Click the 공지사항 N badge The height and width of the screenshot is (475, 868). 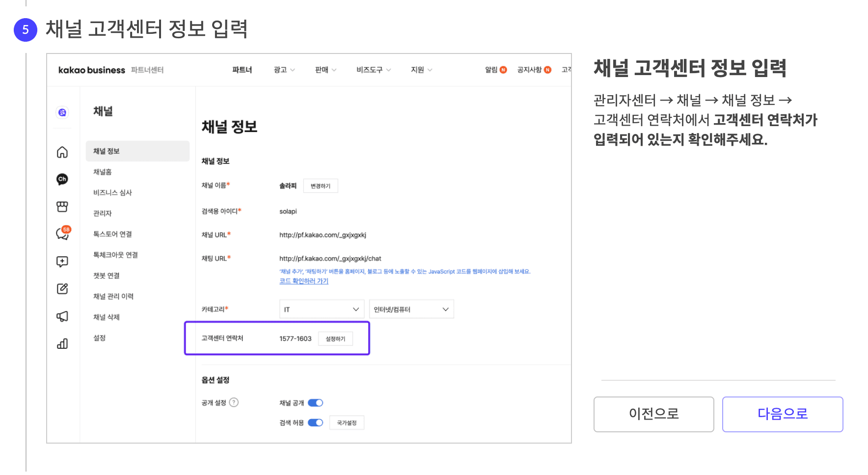pos(547,70)
